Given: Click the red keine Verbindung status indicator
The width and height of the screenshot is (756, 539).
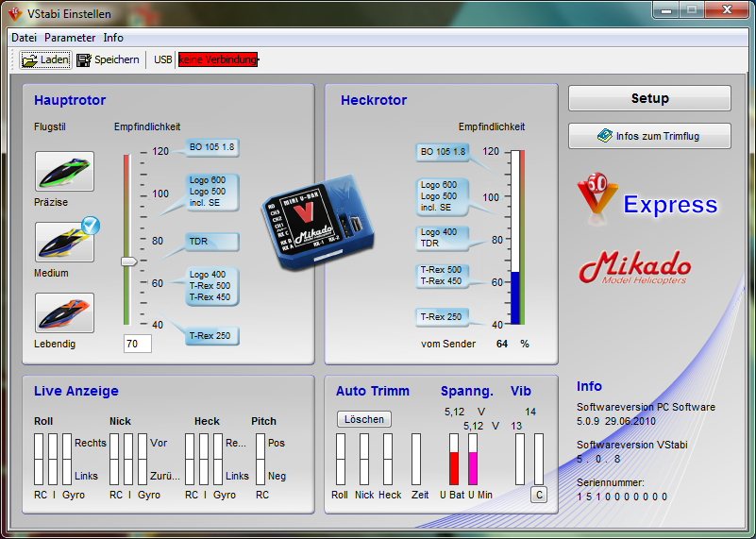Looking at the screenshot, I should pos(218,59).
